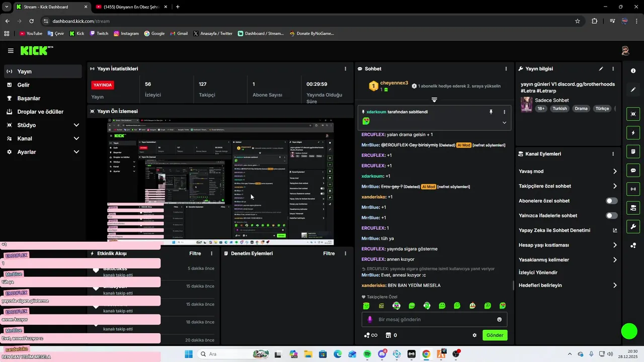Click the Gönder send button

[x=495, y=335]
